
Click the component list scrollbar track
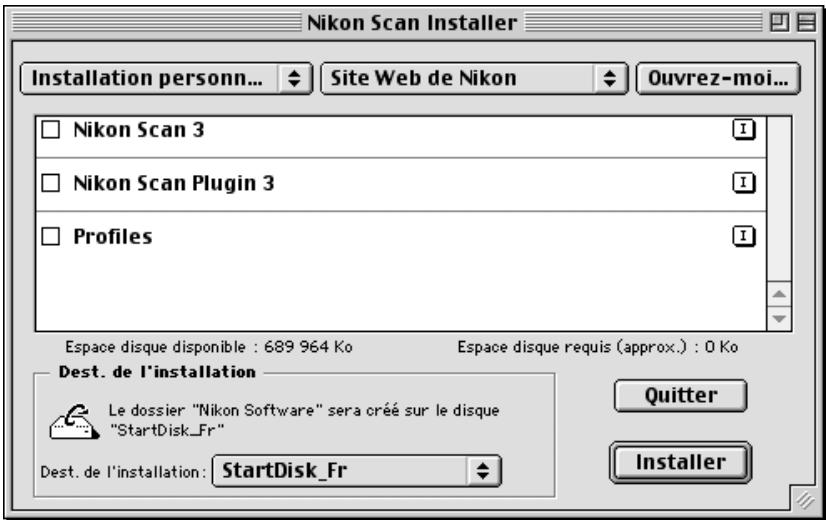tap(780, 199)
